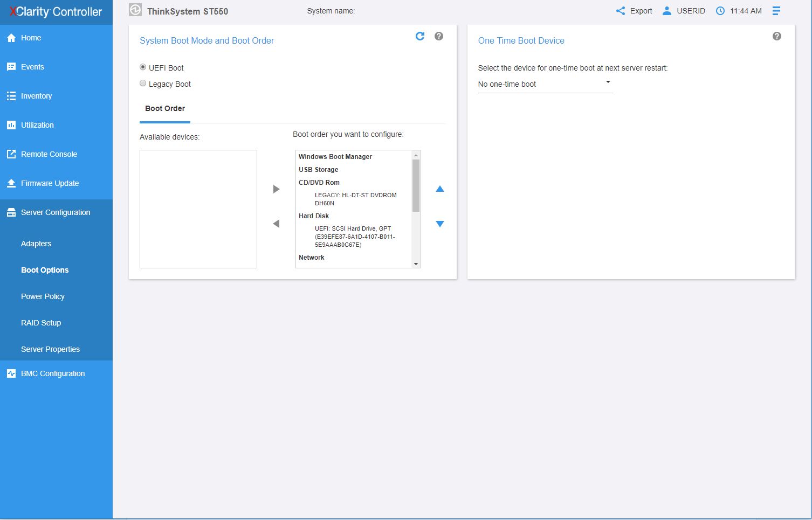Select UEFI: SCSI Hard Drive, GPT entry

point(355,237)
